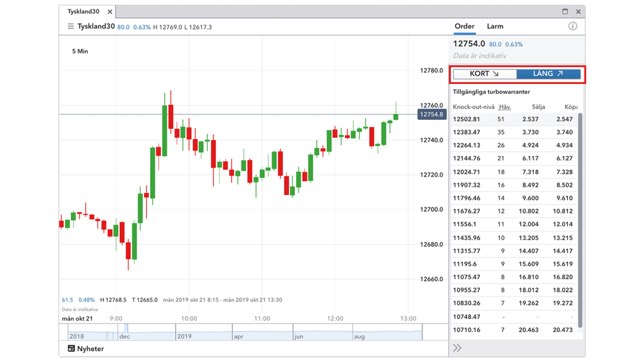Screen dimensions: 644x362
Task: Select warrant row with knock-out 10710.16
Action: pyautogui.click(x=467, y=330)
